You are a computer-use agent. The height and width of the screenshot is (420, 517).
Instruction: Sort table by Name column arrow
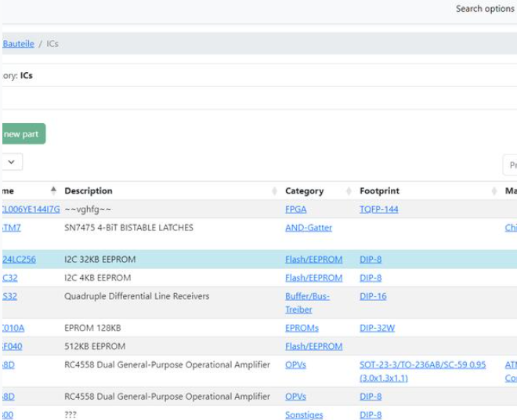[53, 190]
